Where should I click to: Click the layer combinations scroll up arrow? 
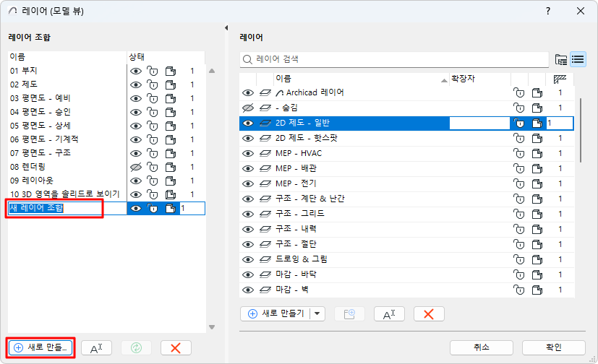[212, 71]
